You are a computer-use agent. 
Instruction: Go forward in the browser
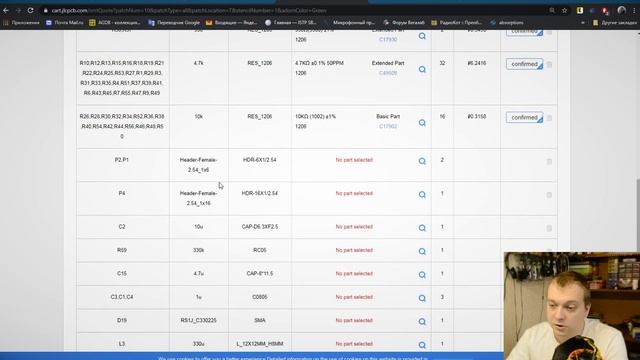pos(18,10)
